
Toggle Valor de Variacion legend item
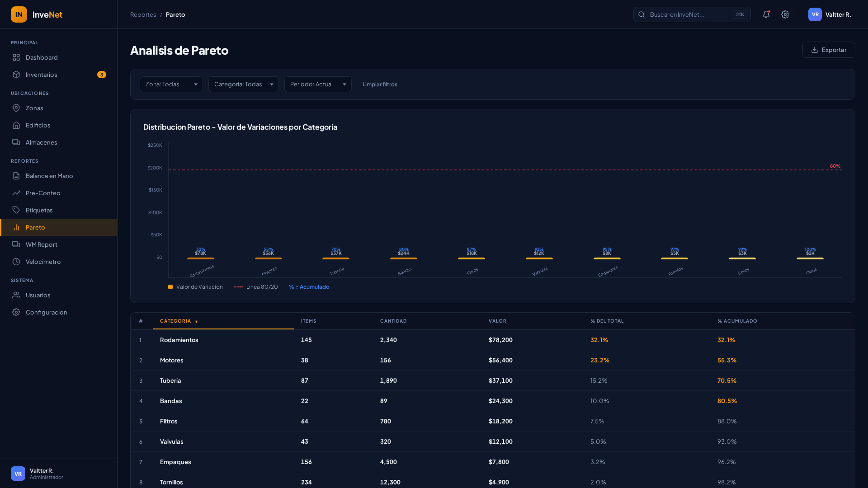tap(195, 287)
